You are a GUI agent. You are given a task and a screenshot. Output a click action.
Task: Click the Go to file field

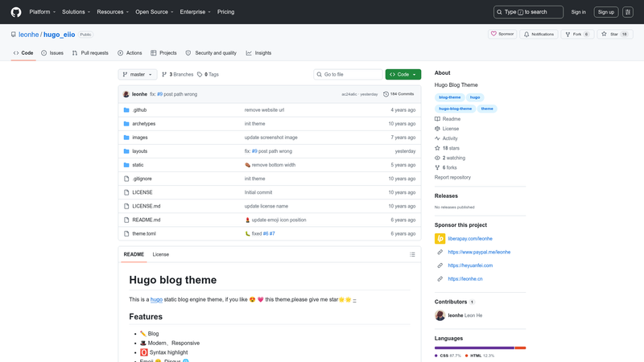(x=348, y=74)
